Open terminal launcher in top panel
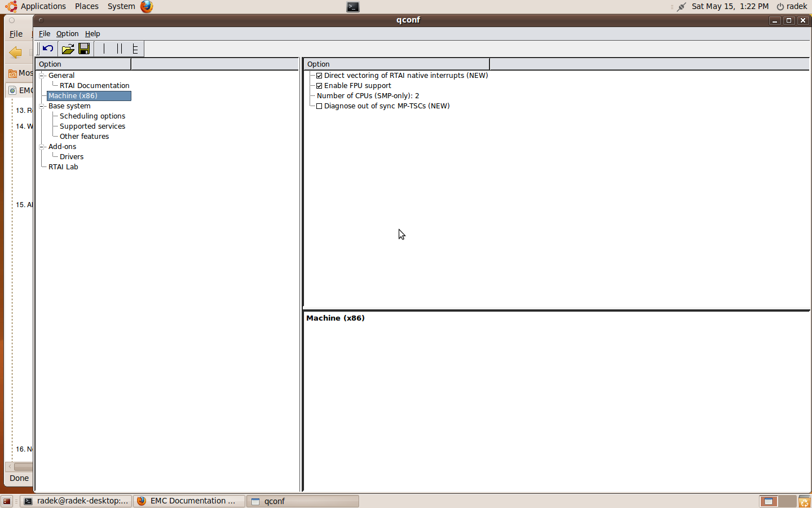812x508 pixels. click(x=353, y=7)
